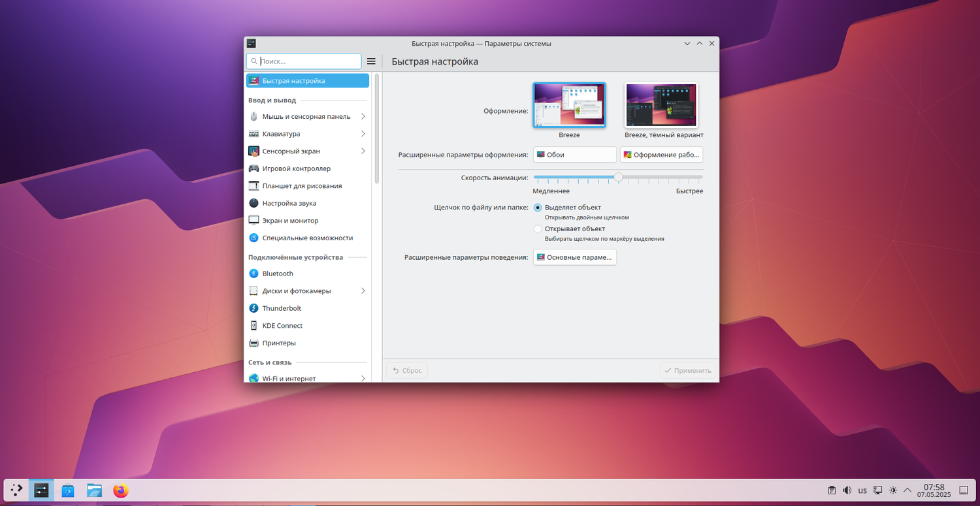Open the "Экран и монитор" display settings
The image size is (980, 506).
click(308, 221)
